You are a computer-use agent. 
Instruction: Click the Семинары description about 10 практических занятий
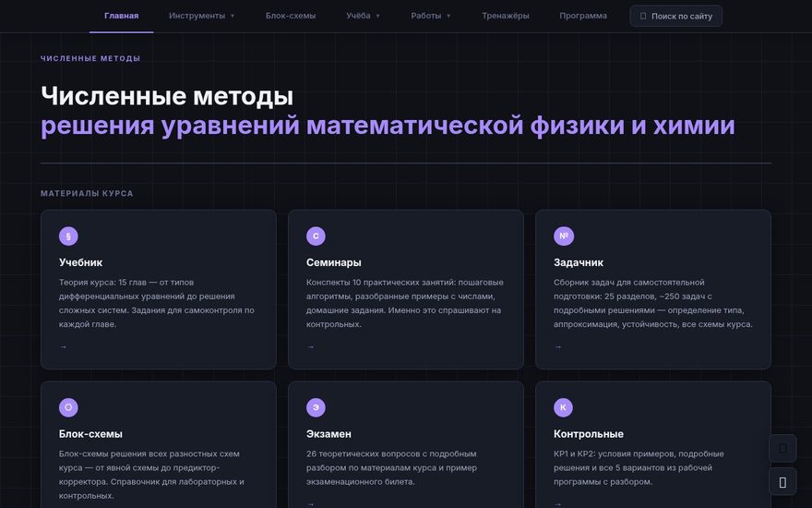tap(405, 303)
